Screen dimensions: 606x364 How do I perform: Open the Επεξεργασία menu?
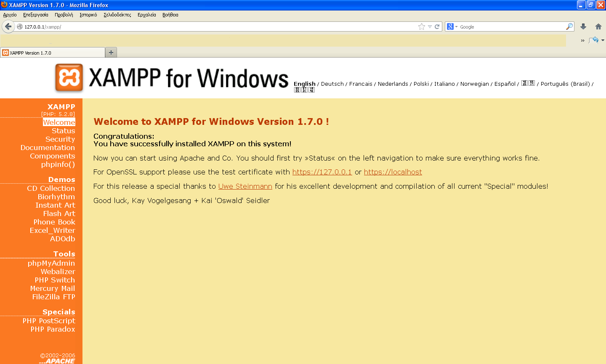click(x=36, y=15)
